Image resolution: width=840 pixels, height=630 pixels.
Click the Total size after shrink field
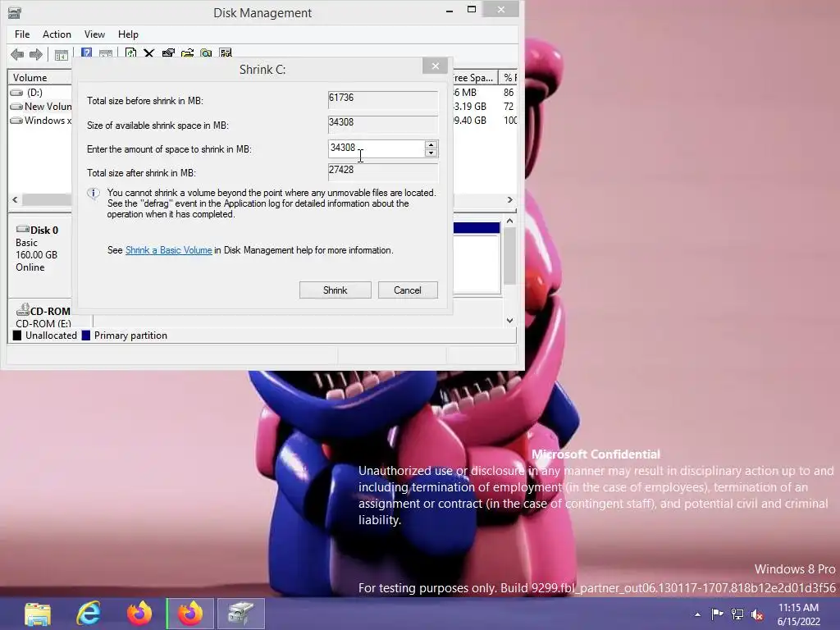click(x=382, y=171)
